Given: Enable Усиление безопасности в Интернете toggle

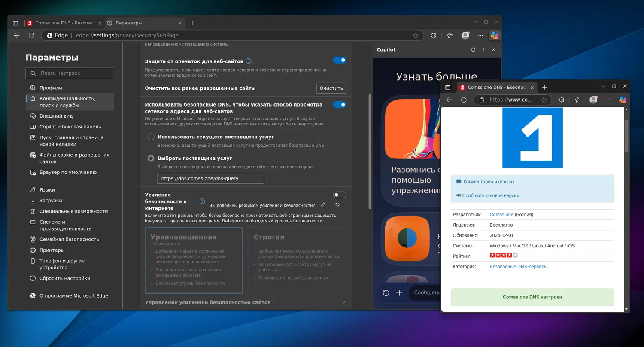Looking at the screenshot, I should pos(340,195).
